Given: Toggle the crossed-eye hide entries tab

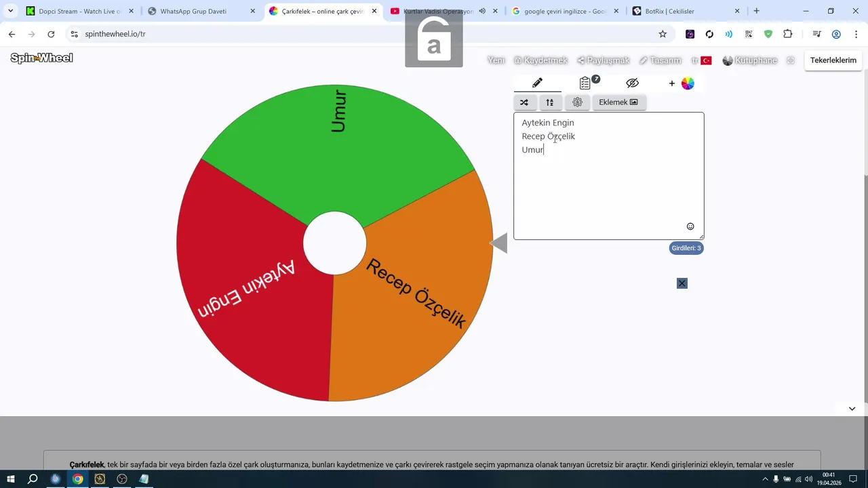Looking at the screenshot, I should coord(632,83).
